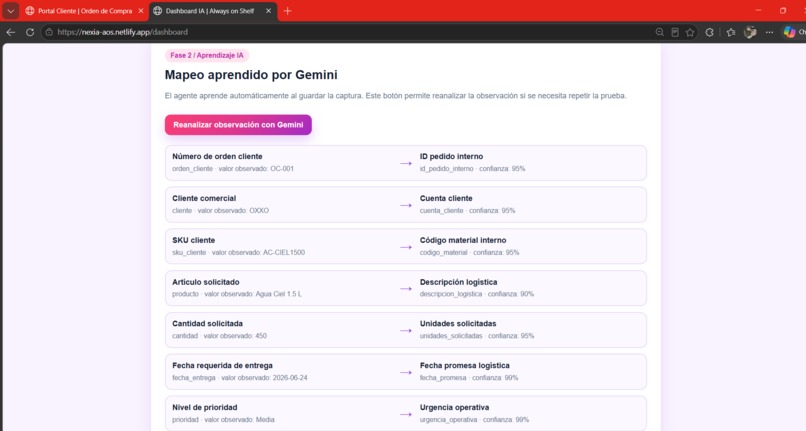Click the Código material interno label
The height and width of the screenshot is (431, 806).
[x=463, y=240]
